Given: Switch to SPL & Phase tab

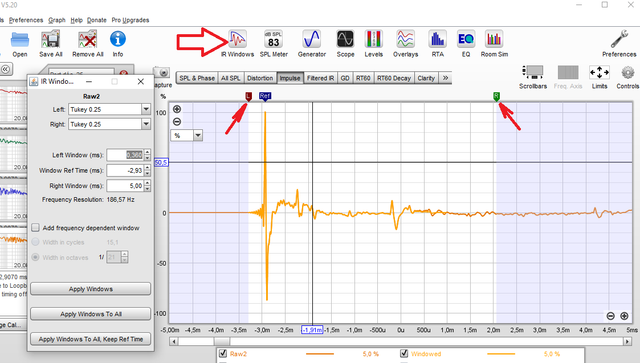Looking at the screenshot, I should [197, 78].
